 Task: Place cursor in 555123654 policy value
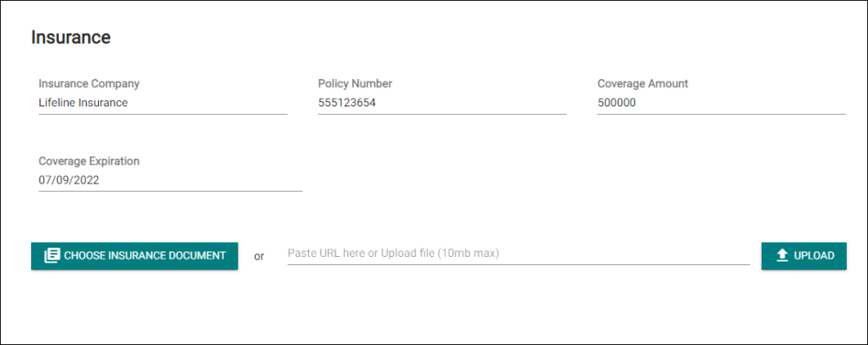click(347, 103)
